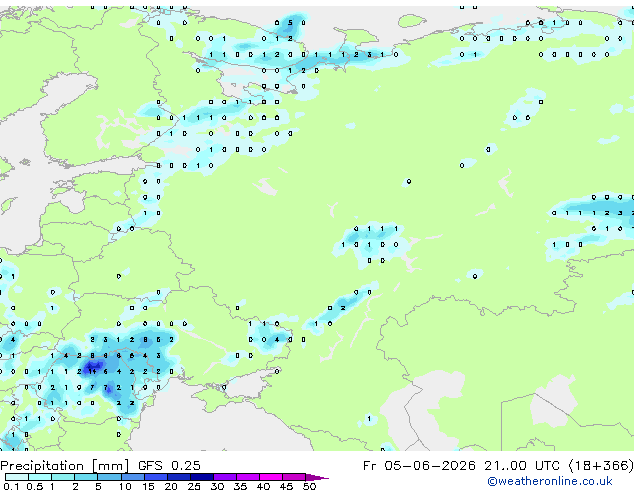
Task: Click the 'Precipitation [mm]' title text
Action: tap(64, 466)
